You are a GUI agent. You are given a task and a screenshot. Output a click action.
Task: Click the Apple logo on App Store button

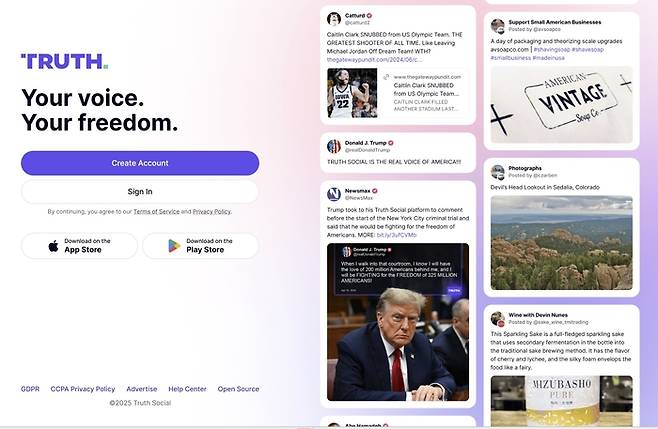click(53, 246)
